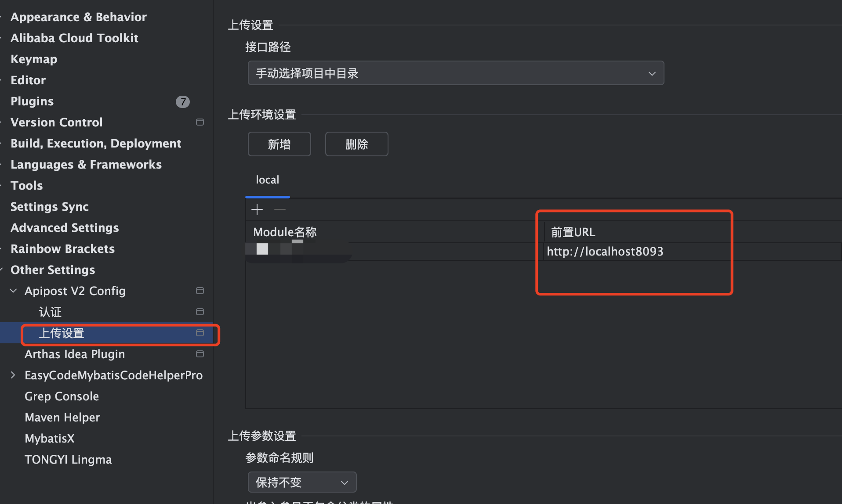The width and height of the screenshot is (842, 504).
Task: Select Apipost V2 Config item
Action: 75,291
